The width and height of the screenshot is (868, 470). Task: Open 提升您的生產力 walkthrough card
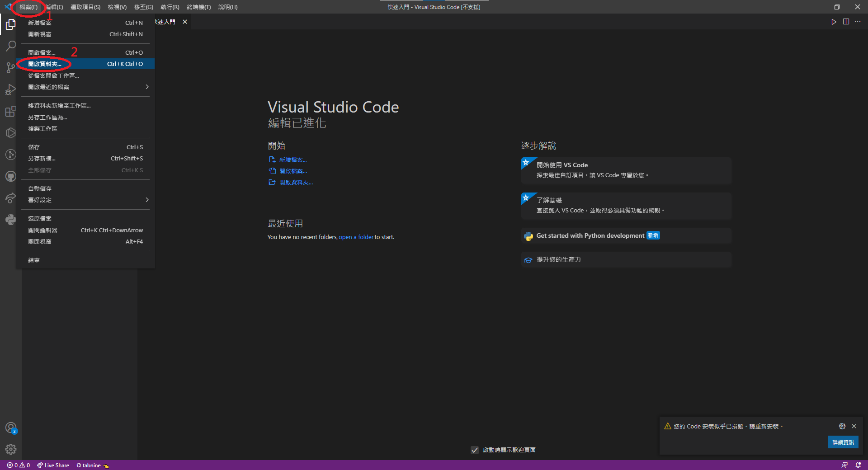click(626, 259)
